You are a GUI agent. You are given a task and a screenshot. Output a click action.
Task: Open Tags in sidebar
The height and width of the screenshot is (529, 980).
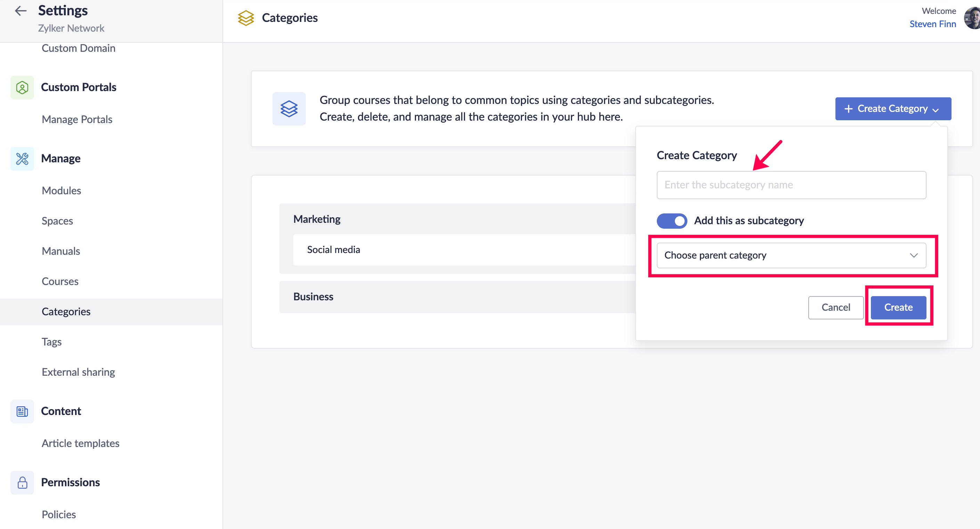(x=51, y=342)
